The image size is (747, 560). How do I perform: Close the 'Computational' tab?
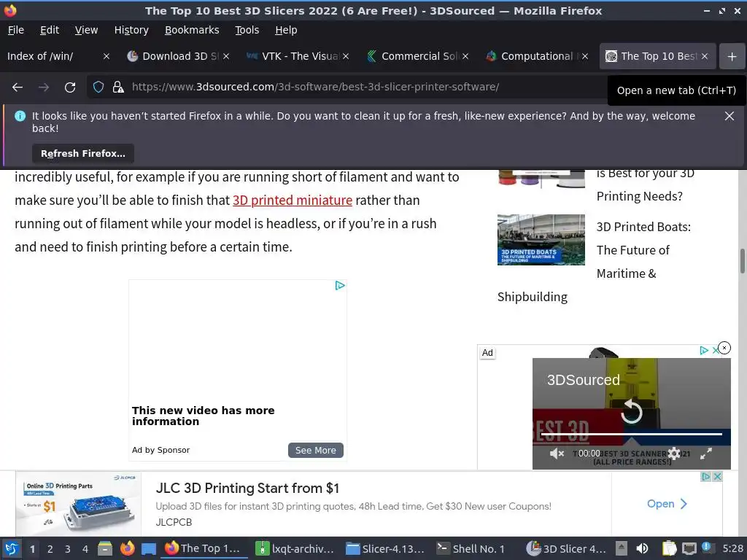click(585, 56)
